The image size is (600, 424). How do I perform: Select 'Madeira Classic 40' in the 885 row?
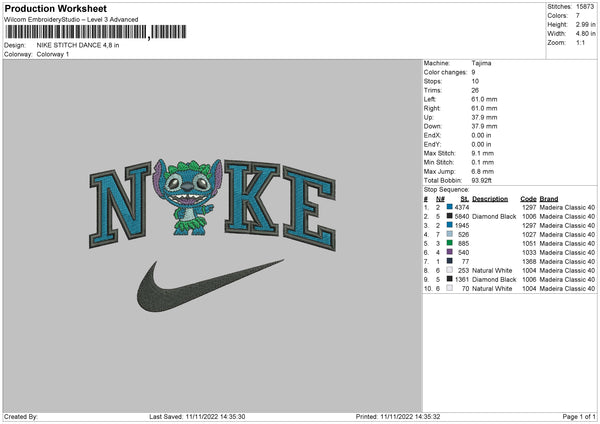(567, 243)
